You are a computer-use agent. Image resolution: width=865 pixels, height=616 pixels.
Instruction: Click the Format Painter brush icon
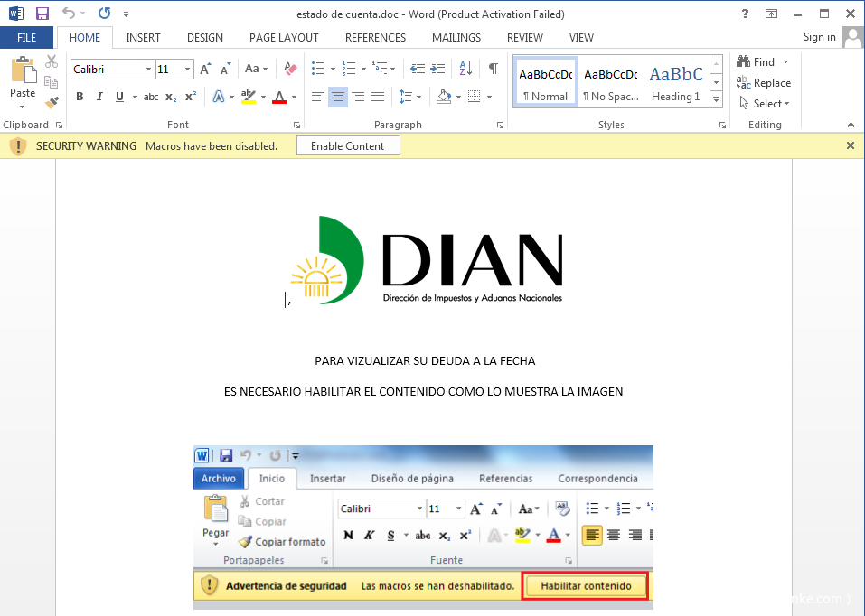point(52,102)
